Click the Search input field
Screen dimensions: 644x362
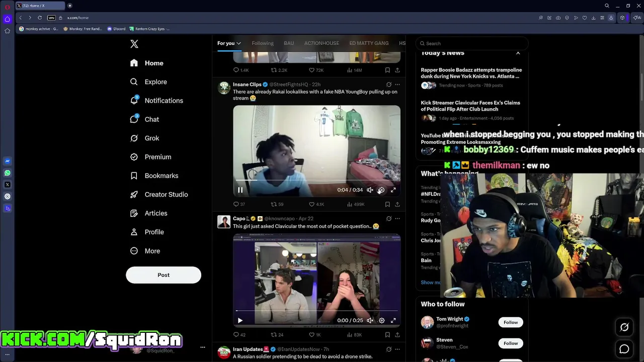coord(471,43)
